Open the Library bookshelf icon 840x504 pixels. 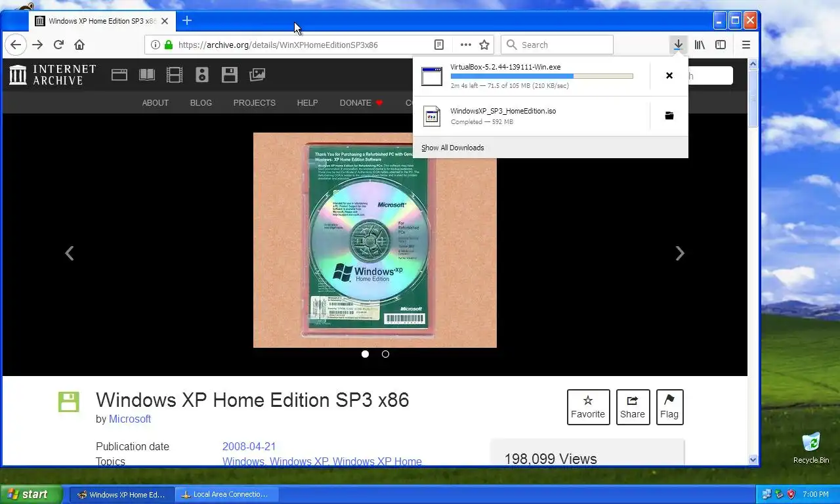tap(700, 45)
